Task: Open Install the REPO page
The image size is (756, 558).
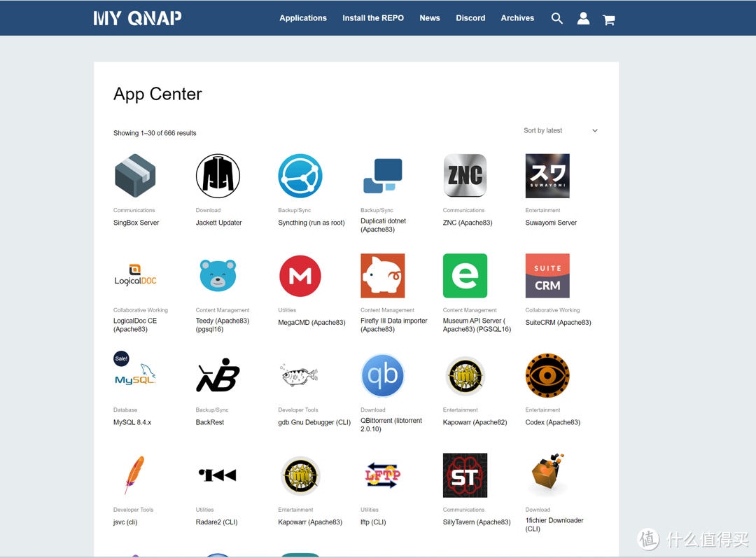Action: click(x=373, y=18)
